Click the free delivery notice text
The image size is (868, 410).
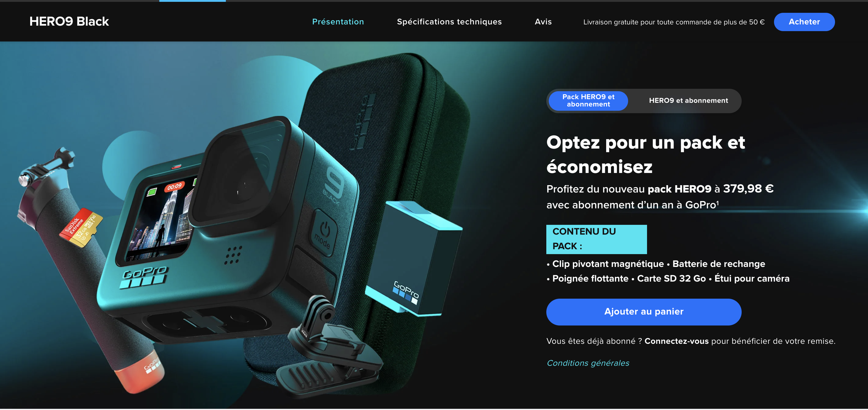click(674, 22)
